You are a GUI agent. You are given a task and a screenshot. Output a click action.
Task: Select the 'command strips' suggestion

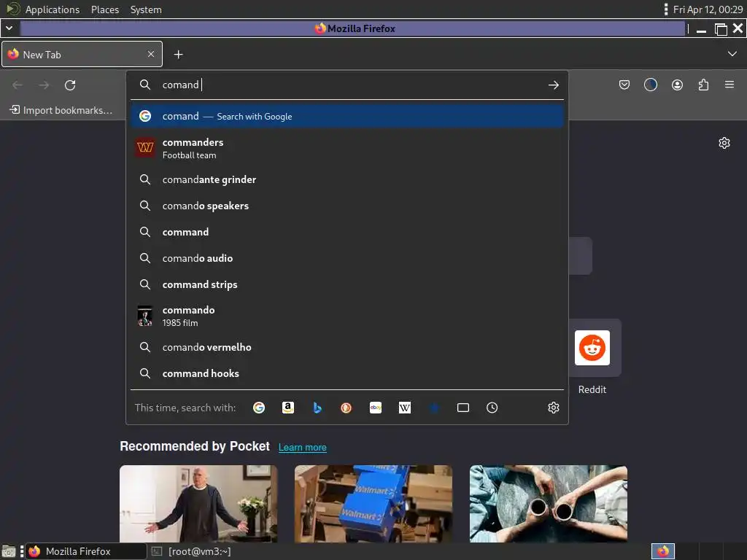[347, 284]
